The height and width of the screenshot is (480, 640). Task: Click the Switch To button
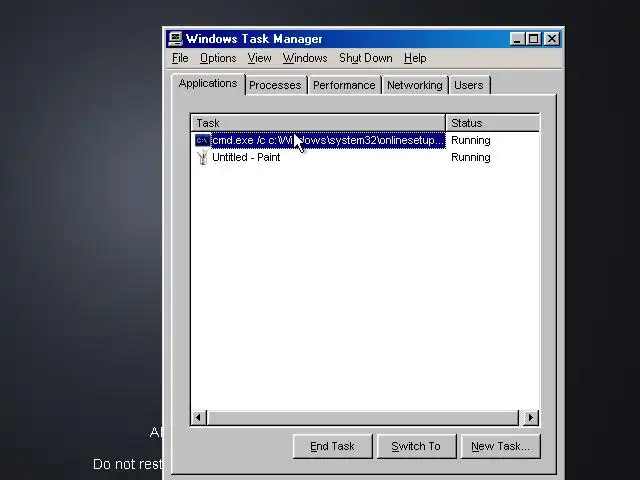coord(416,447)
